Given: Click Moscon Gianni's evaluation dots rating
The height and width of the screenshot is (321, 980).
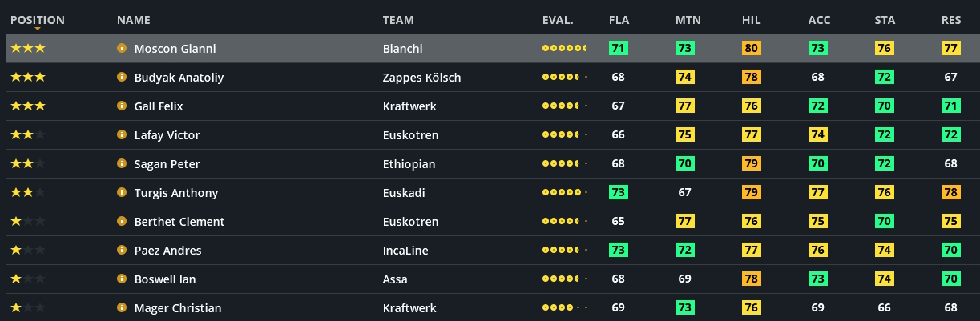Looking at the screenshot, I should (x=564, y=49).
